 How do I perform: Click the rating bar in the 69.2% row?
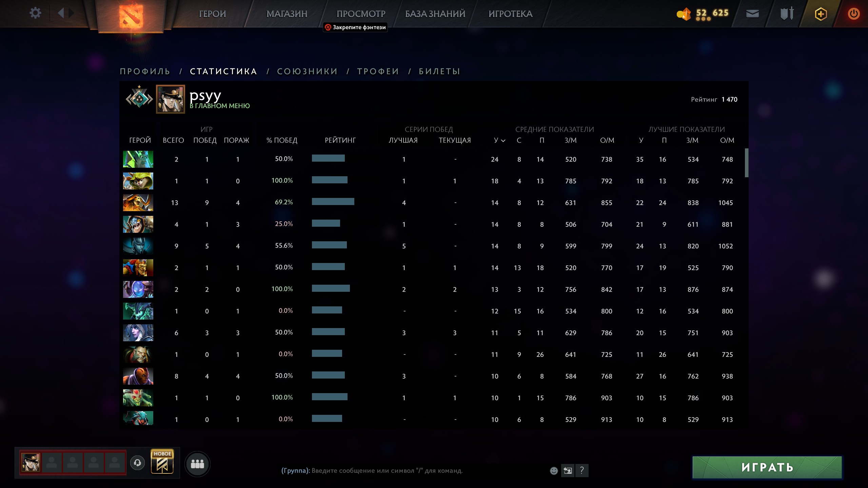(x=333, y=202)
